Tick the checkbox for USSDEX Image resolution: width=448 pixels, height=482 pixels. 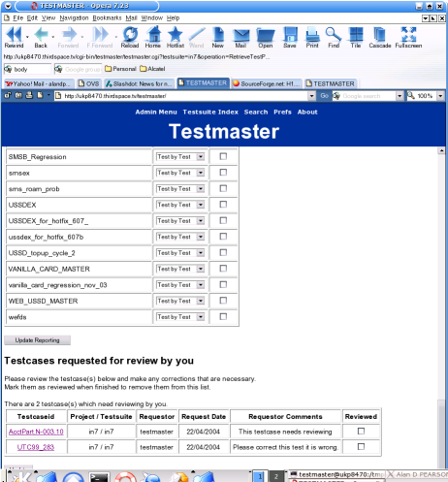pyautogui.click(x=223, y=205)
